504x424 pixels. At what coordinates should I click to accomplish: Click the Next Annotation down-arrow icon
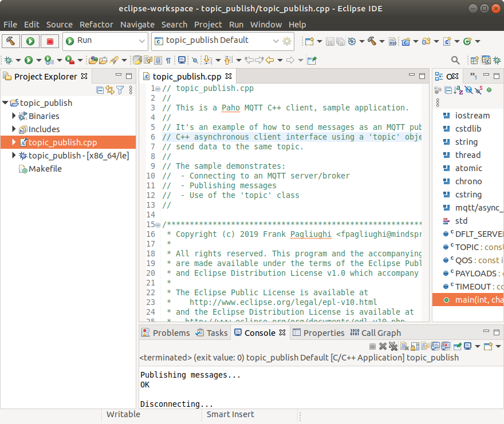point(208,60)
